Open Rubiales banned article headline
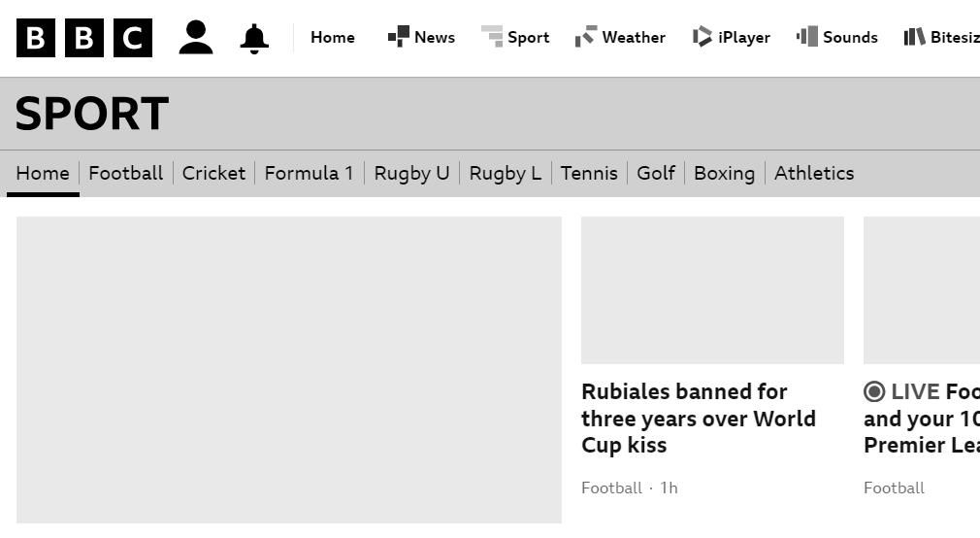 698,419
